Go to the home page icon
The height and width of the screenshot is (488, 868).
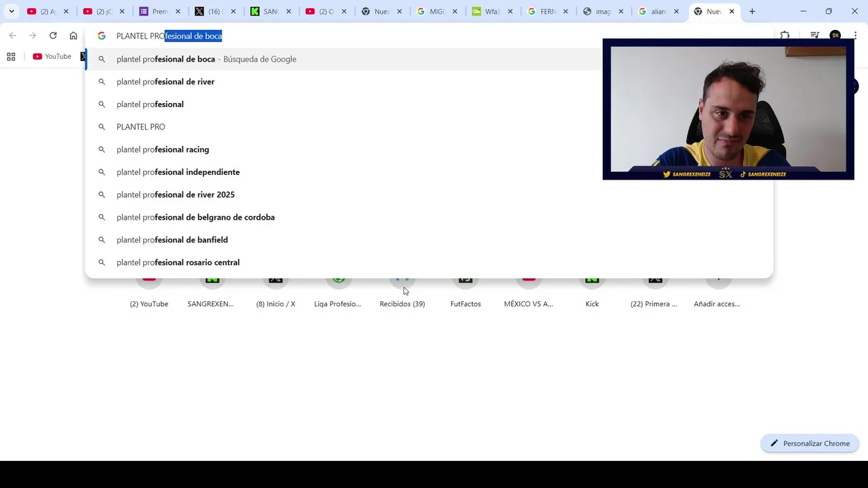tap(73, 36)
